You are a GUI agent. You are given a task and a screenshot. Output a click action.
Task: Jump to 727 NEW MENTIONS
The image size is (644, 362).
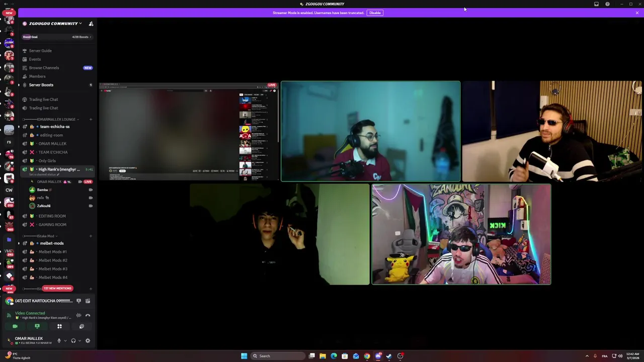57,289
